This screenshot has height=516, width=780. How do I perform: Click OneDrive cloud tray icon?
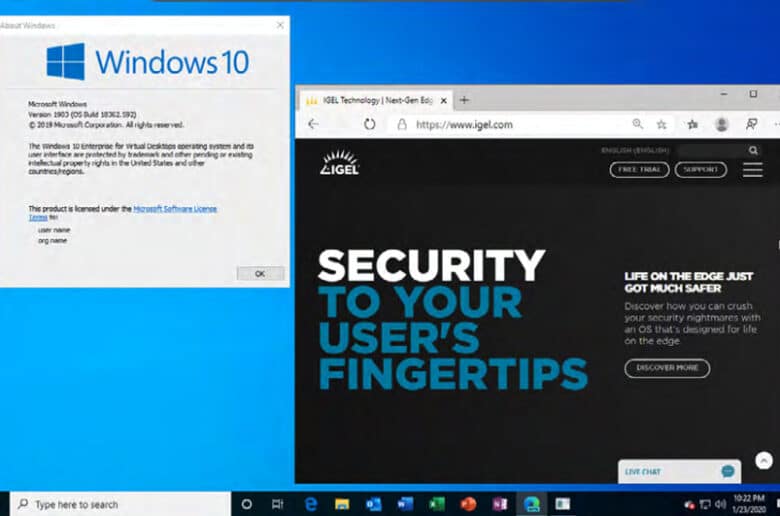[689, 505]
